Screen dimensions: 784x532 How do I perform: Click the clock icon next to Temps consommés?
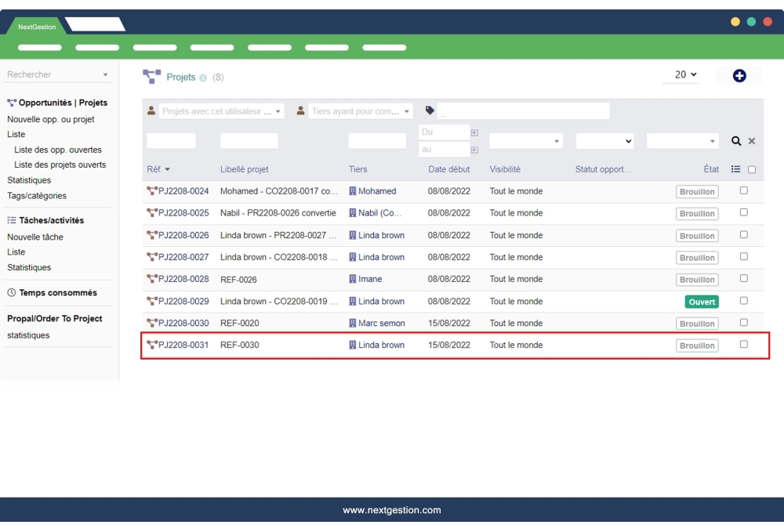tap(9, 292)
